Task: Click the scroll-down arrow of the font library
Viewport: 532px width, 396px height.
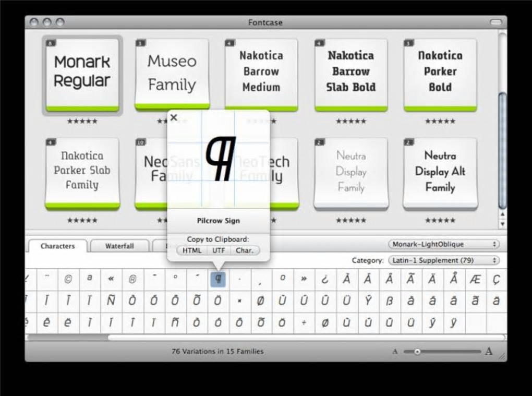Action: [502, 224]
